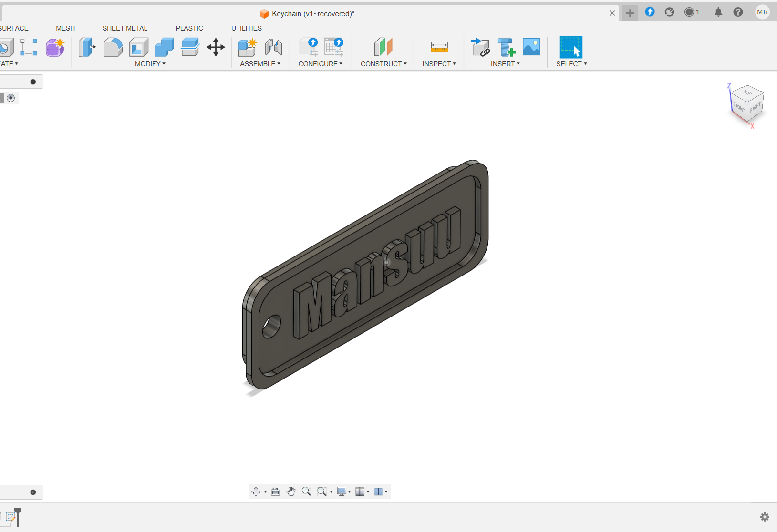Select the Move/Copy tool

[216, 47]
